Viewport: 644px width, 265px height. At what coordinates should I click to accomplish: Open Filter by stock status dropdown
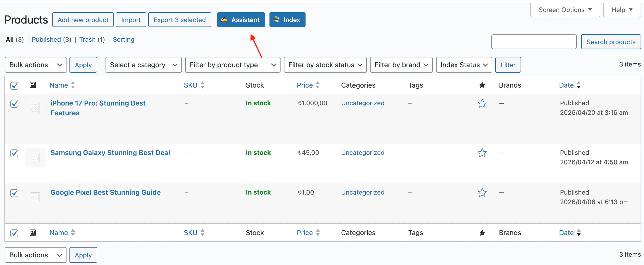tap(325, 65)
